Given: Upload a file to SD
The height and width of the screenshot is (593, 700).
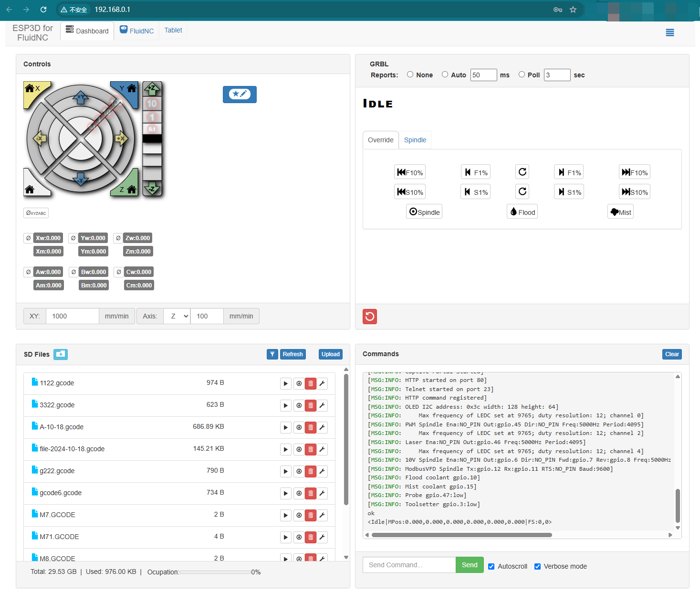Looking at the screenshot, I should [331, 354].
